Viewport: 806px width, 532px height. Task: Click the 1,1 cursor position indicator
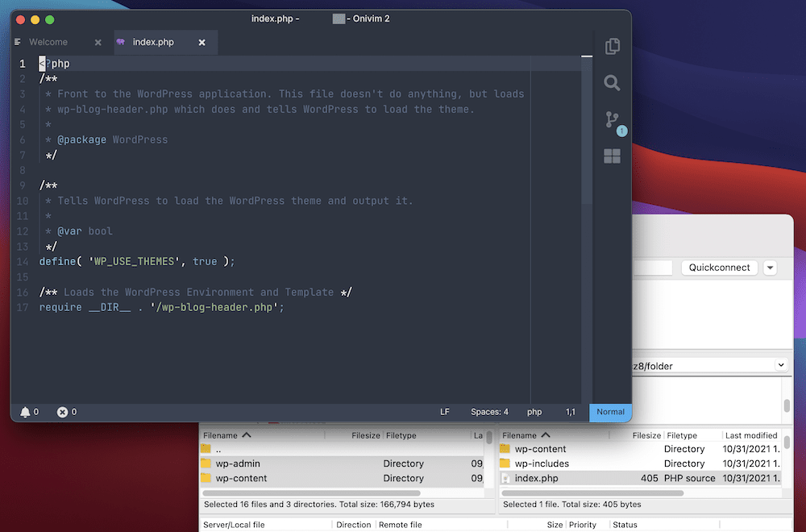tap(570, 412)
